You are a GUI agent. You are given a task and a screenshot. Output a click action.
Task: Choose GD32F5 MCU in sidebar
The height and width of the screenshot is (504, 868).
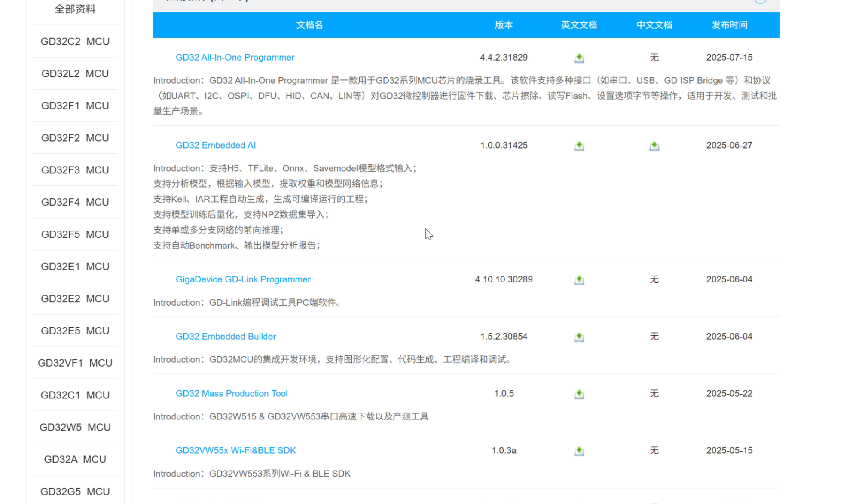(x=75, y=234)
